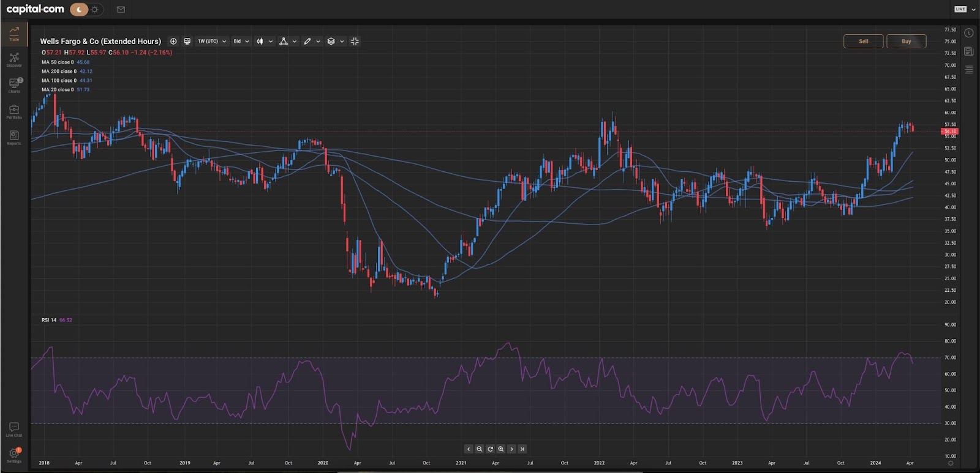Viewport: 980px width, 473px height.
Task: Click the Sell button
Action: [863, 41]
